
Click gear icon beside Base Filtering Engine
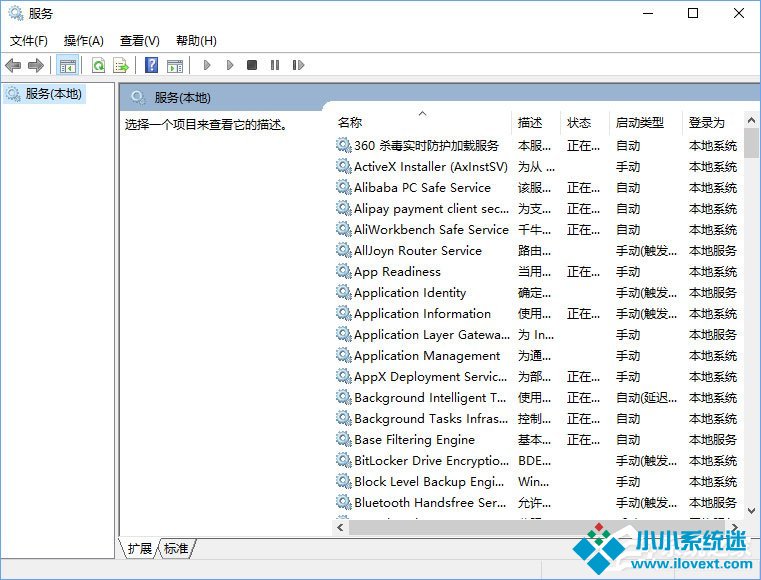[344, 439]
